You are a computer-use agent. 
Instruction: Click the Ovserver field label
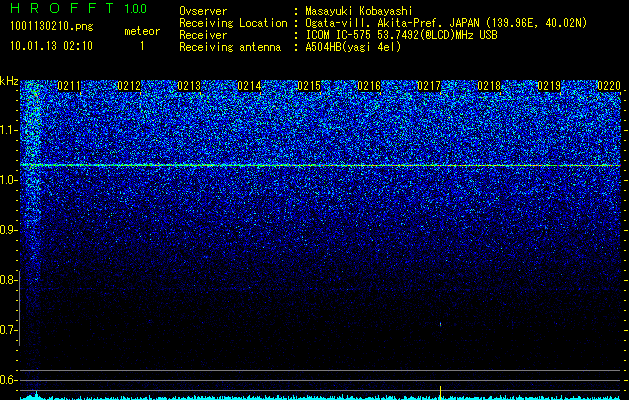click(203, 11)
